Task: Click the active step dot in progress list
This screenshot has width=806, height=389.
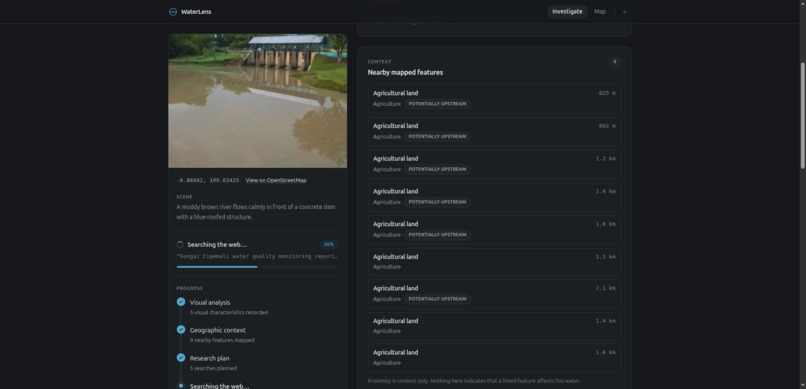Action: 181,385
